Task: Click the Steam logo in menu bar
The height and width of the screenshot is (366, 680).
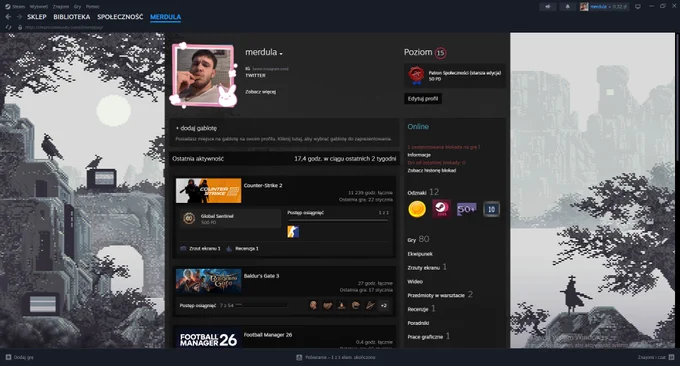Action: [7, 7]
